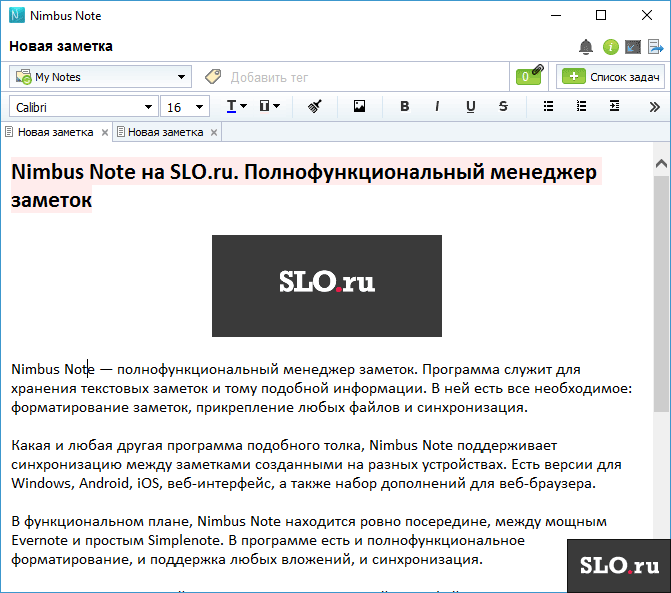Open the text color dropdown arrow
This screenshot has width=671, height=593.
(x=243, y=106)
